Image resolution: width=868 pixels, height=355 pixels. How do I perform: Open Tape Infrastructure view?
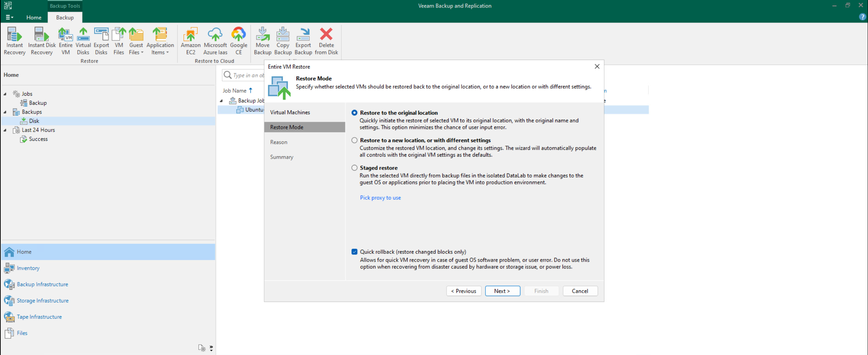(x=39, y=317)
